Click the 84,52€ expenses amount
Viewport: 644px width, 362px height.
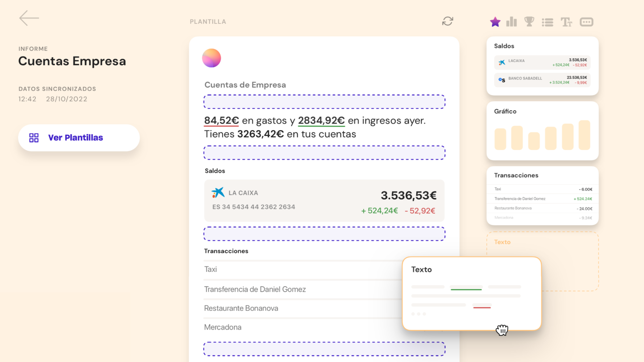pyautogui.click(x=222, y=121)
